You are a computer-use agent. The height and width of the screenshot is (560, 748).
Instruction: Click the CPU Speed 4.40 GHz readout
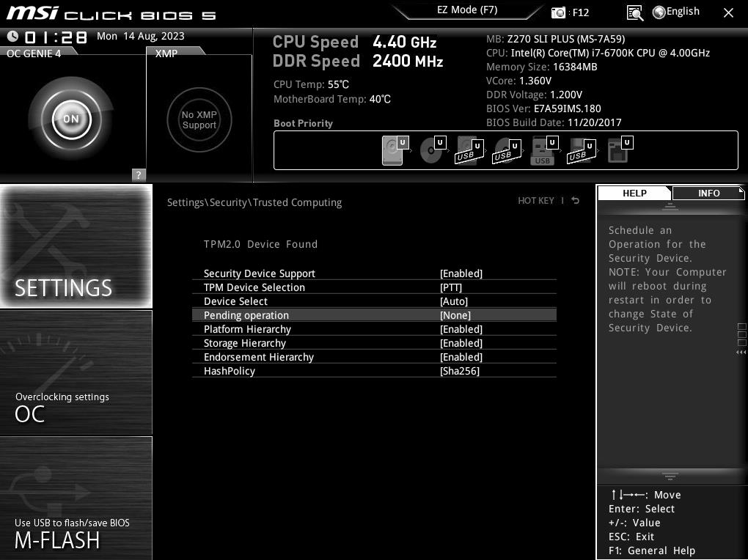354,42
